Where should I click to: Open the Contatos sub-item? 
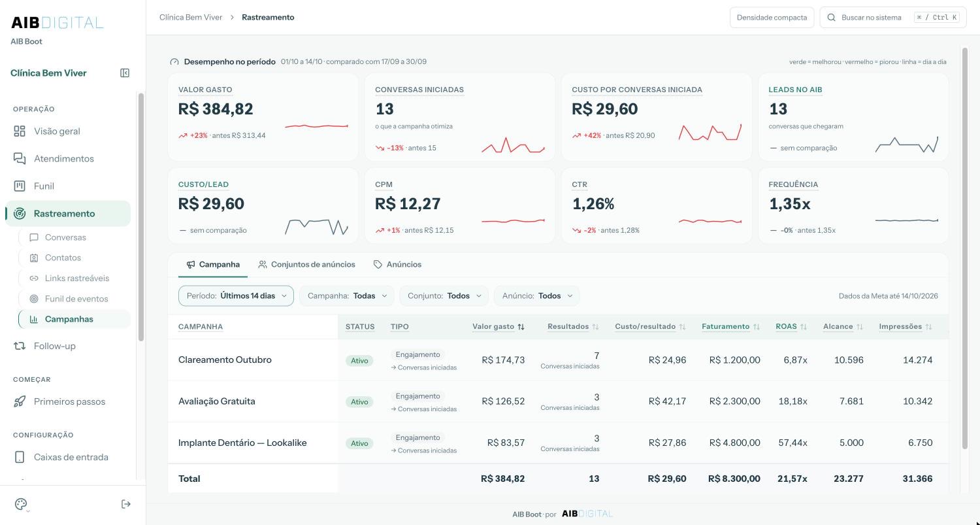[x=74, y=258]
